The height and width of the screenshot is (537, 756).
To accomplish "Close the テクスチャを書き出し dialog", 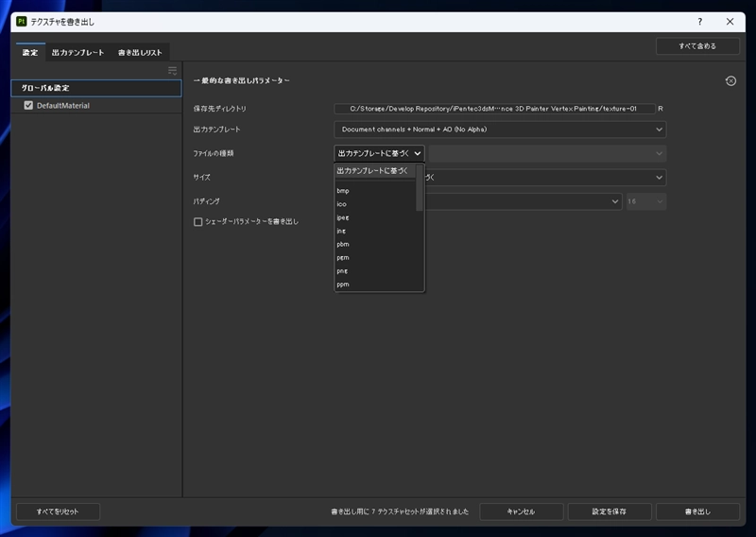I will point(730,21).
